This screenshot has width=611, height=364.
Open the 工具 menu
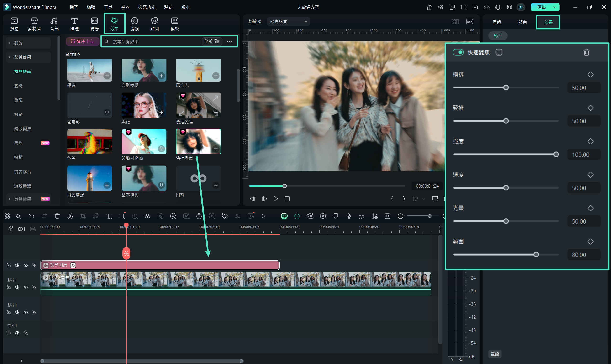click(x=108, y=7)
